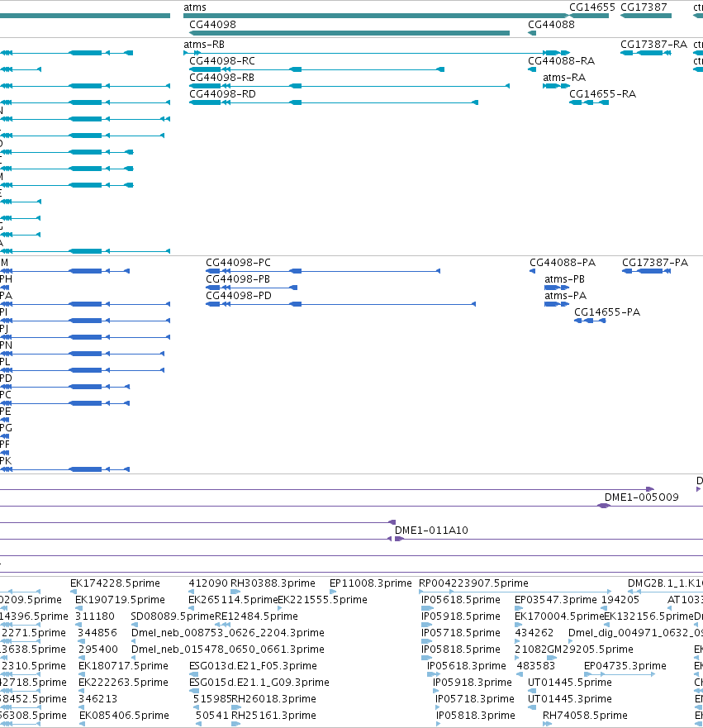The height and width of the screenshot is (728, 703).
Task: Click the IP05618.5prime label
Action: [x=461, y=600]
